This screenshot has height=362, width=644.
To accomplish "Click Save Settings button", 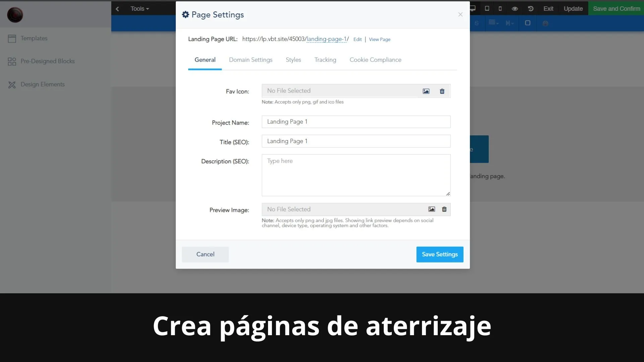I will (x=440, y=254).
